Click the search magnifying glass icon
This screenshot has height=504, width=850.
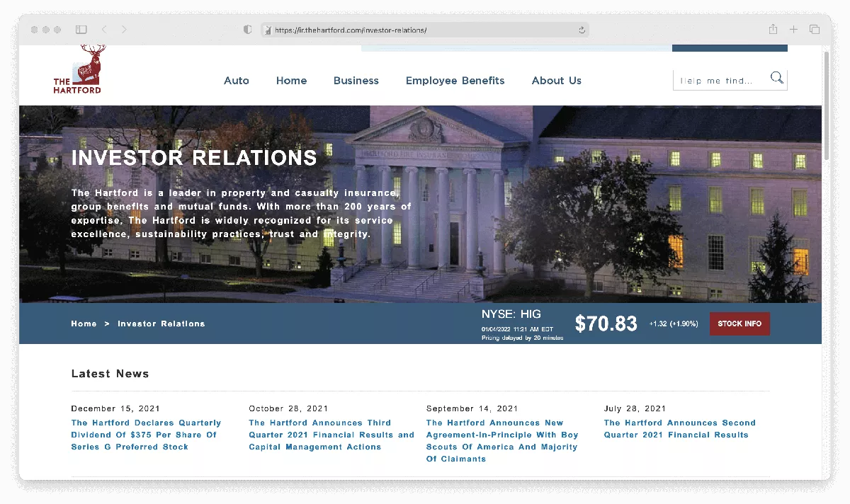click(776, 79)
